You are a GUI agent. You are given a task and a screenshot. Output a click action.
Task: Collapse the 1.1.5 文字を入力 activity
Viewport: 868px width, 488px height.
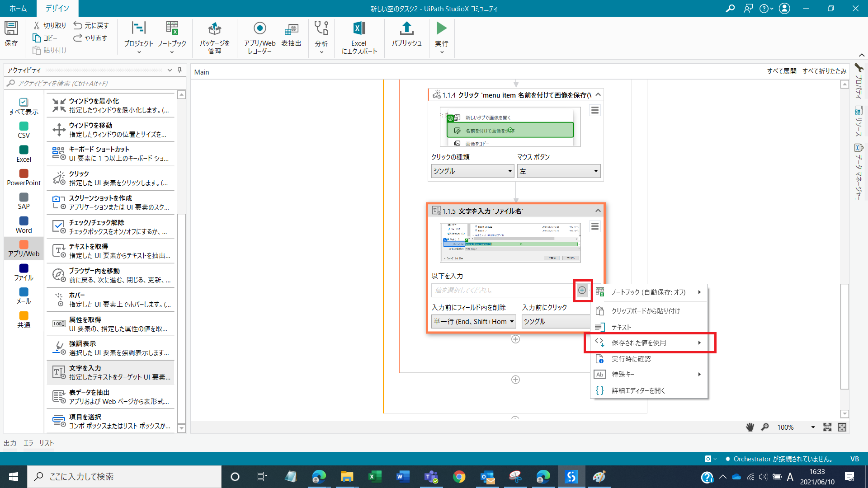598,211
